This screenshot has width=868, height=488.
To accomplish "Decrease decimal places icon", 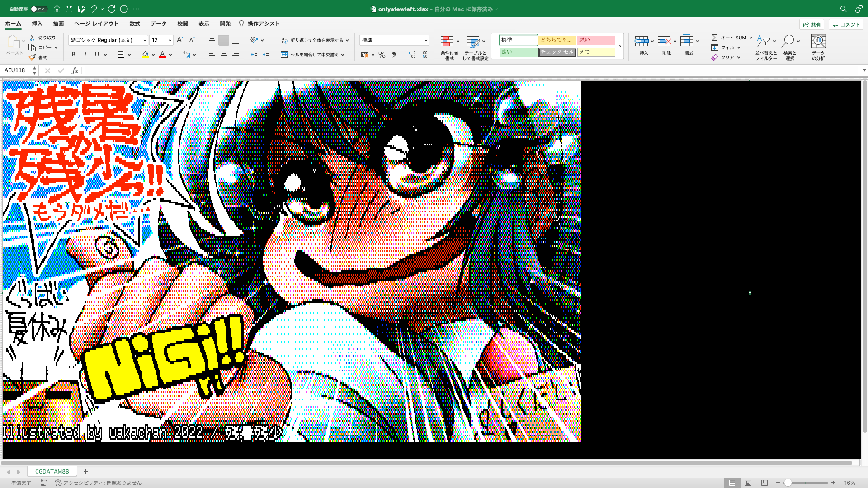I will [x=424, y=55].
